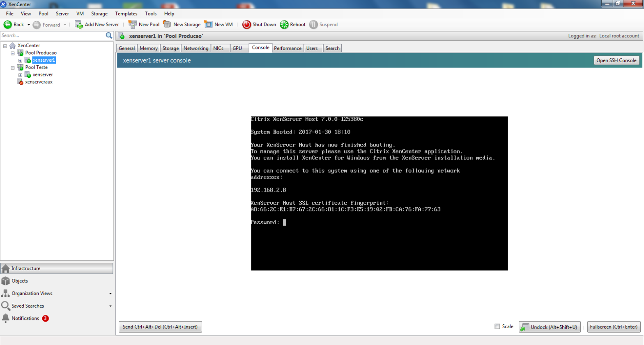Switch to the Memory tab
Image resolution: width=644 pixels, height=345 pixels.
[x=149, y=49]
